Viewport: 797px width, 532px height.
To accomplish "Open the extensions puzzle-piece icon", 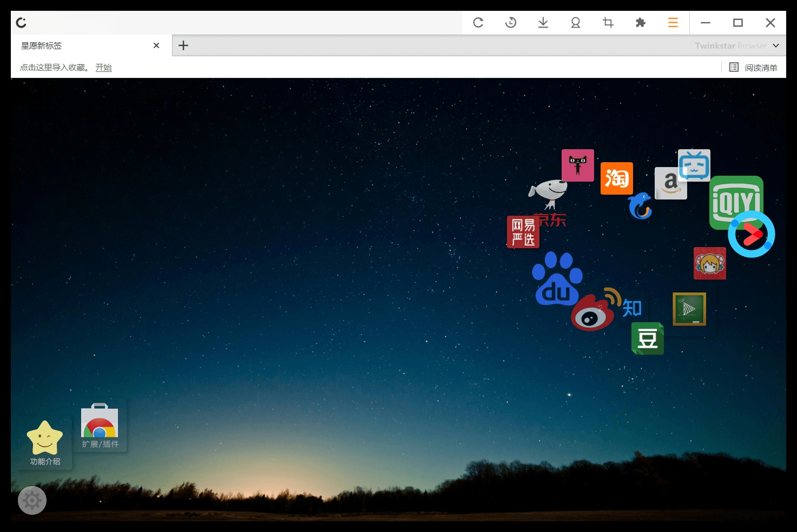I will coord(641,23).
